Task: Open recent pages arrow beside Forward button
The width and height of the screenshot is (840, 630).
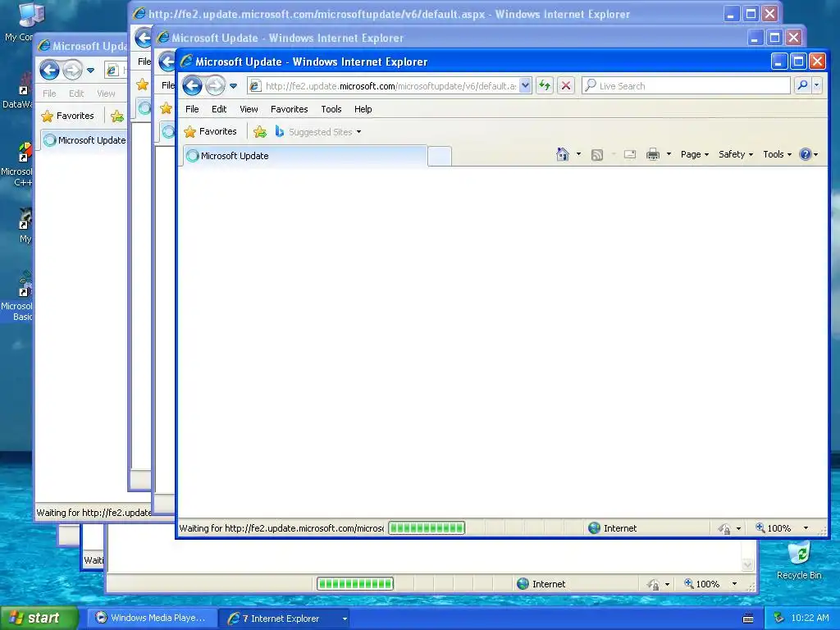Action: point(233,85)
